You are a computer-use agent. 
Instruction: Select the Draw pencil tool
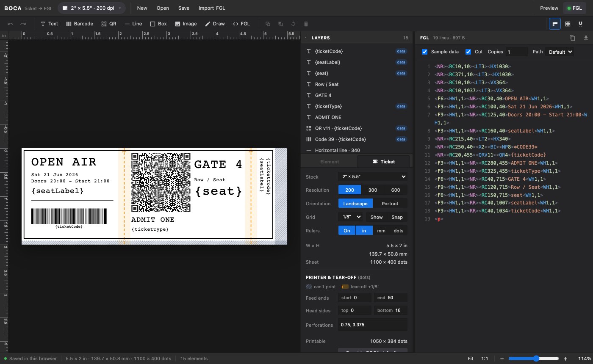tap(215, 24)
